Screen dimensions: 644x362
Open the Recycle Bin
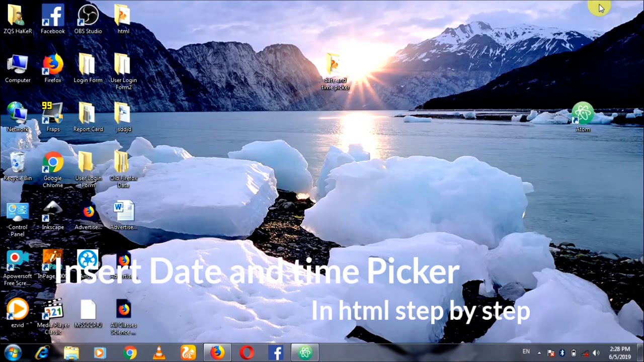pyautogui.click(x=18, y=166)
